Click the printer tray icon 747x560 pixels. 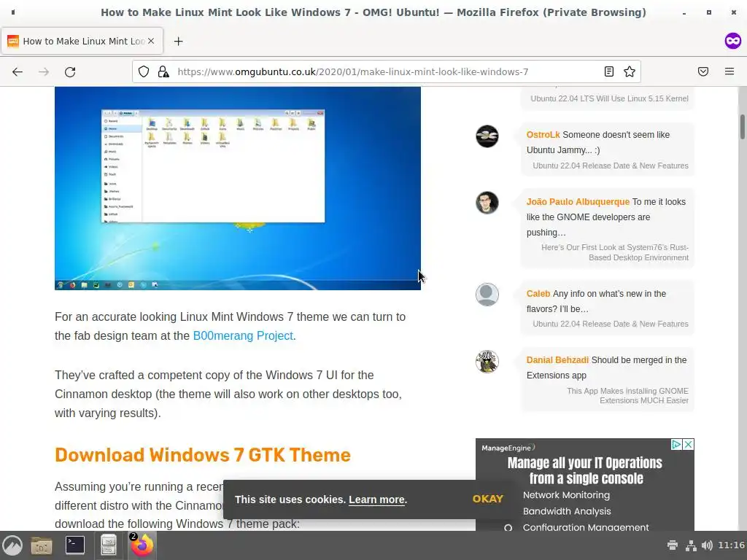(672, 545)
